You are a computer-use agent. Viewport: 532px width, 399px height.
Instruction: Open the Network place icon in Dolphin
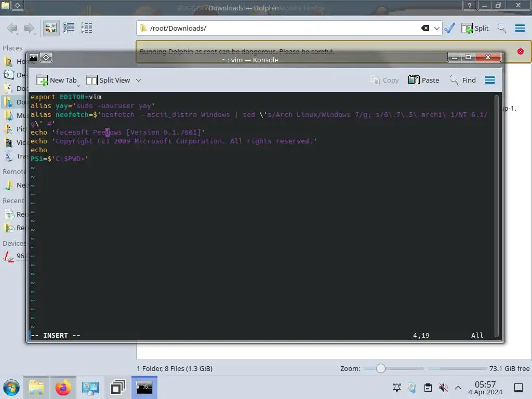coord(9,185)
